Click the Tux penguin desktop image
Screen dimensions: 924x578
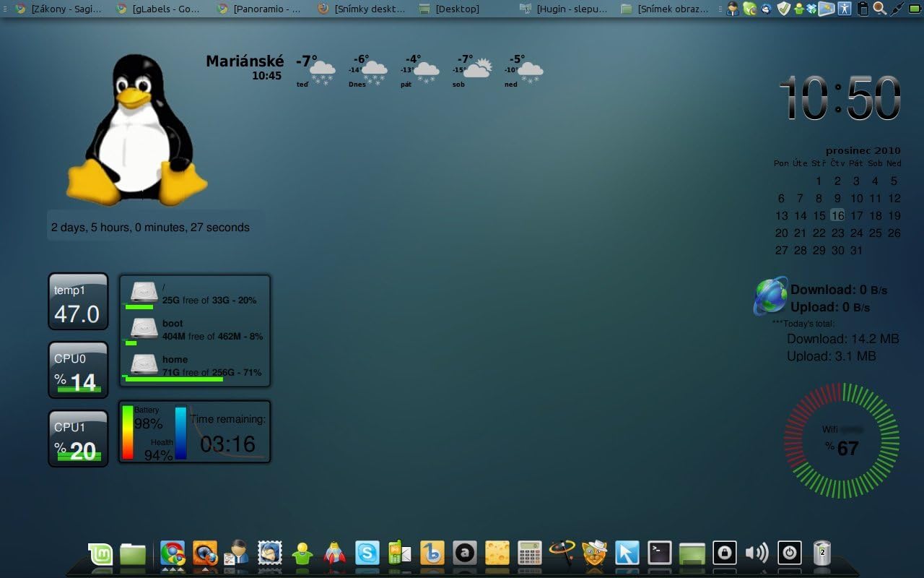pos(137,130)
